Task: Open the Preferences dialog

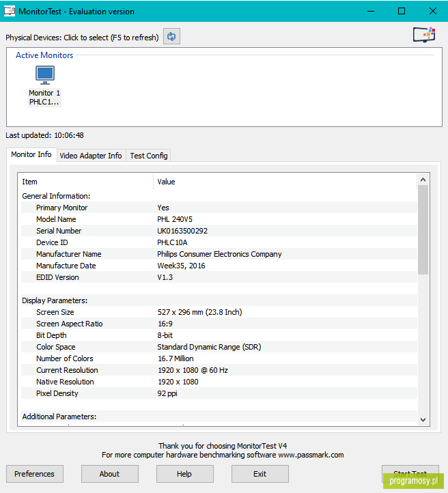Action: pyautogui.click(x=35, y=474)
